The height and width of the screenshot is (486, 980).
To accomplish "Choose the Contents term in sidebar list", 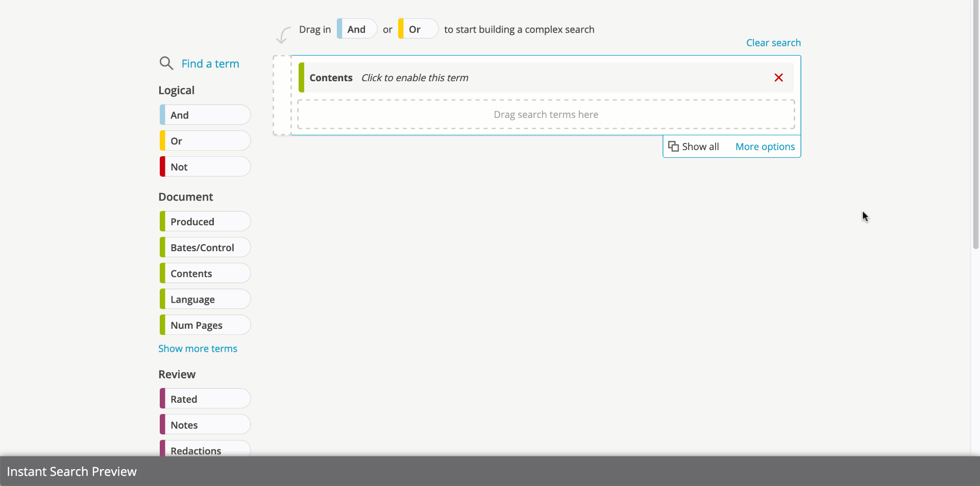I will point(205,274).
